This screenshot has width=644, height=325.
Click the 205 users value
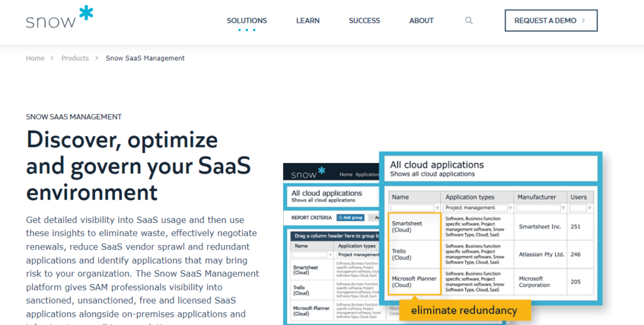pyautogui.click(x=575, y=282)
